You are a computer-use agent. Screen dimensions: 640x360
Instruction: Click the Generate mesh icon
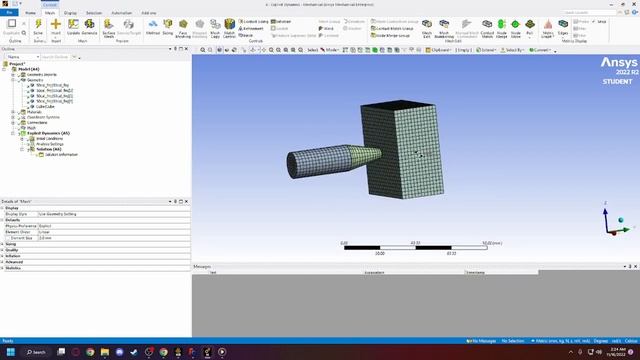click(89, 24)
